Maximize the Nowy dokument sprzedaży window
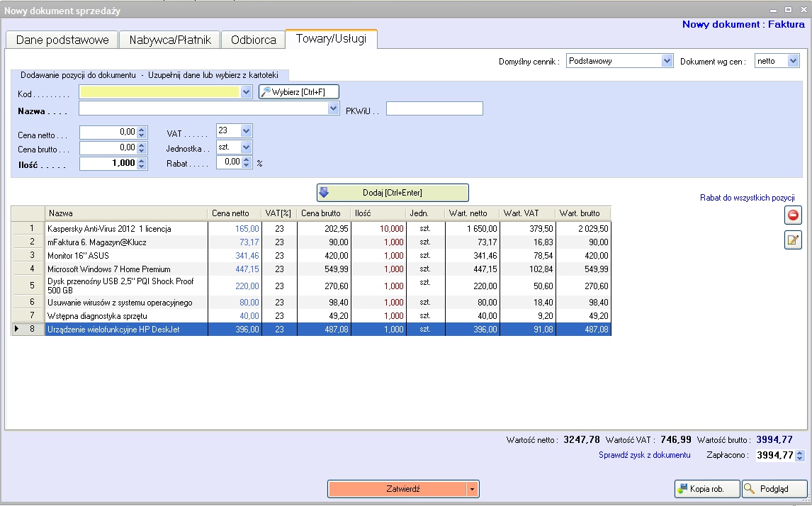Image resolution: width=812 pixels, height=506 pixels. tap(788, 9)
